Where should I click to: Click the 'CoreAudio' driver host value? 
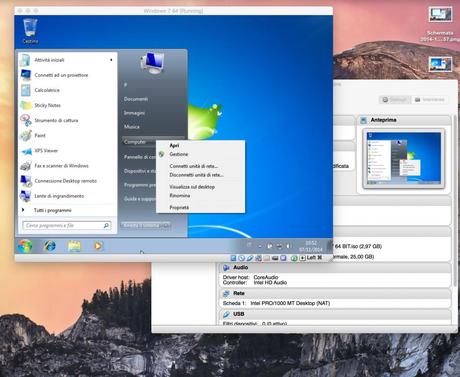coord(266,277)
